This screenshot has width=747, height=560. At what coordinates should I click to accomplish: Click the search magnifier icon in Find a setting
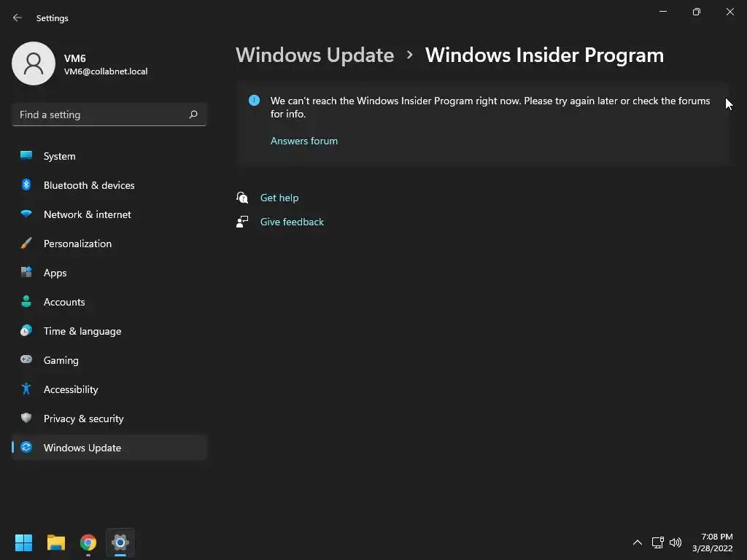click(x=193, y=114)
